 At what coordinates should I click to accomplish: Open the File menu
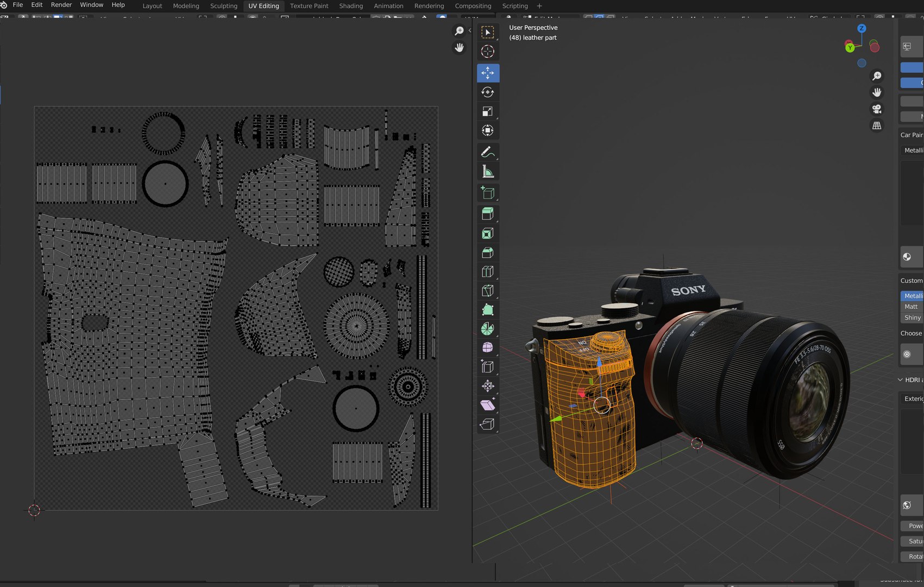coord(18,5)
